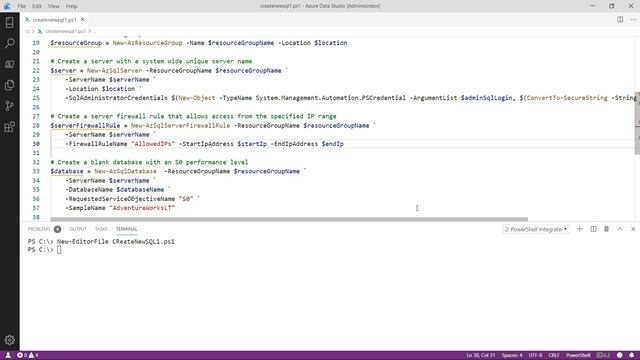Open the Help menu
Viewport: 640px width, 360px height.
[71, 6]
